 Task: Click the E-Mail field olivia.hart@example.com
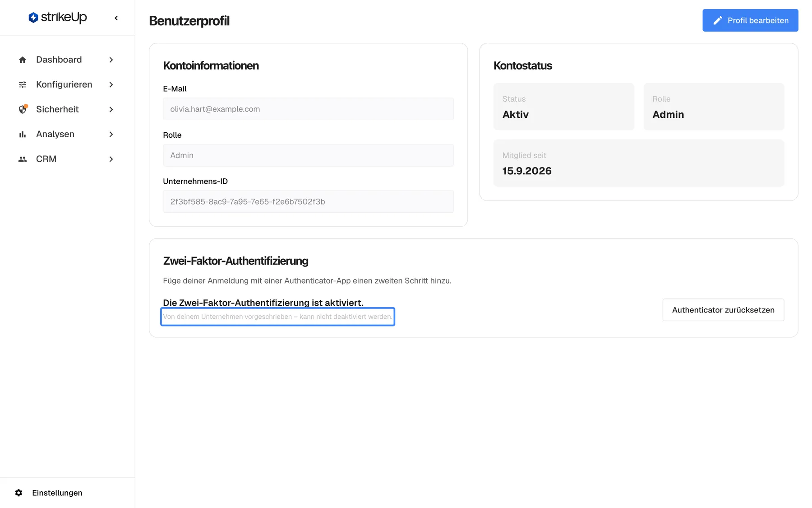point(308,109)
